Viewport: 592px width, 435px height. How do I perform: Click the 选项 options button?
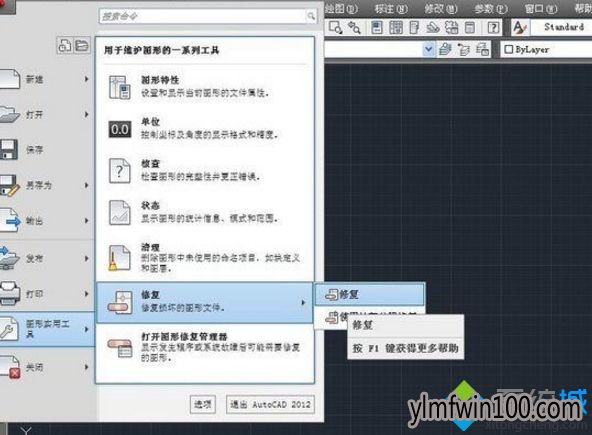click(x=202, y=404)
